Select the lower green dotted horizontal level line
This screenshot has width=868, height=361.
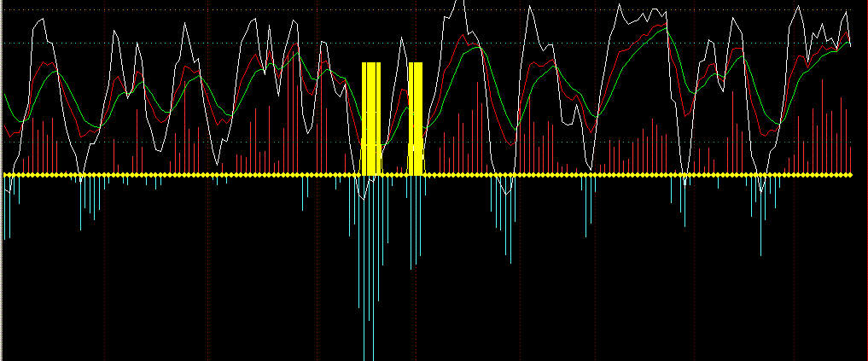point(428,143)
